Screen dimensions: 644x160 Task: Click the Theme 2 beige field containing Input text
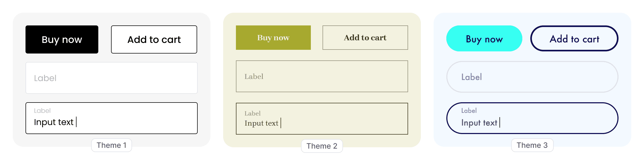pyautogui.click(x=322, y=119)
